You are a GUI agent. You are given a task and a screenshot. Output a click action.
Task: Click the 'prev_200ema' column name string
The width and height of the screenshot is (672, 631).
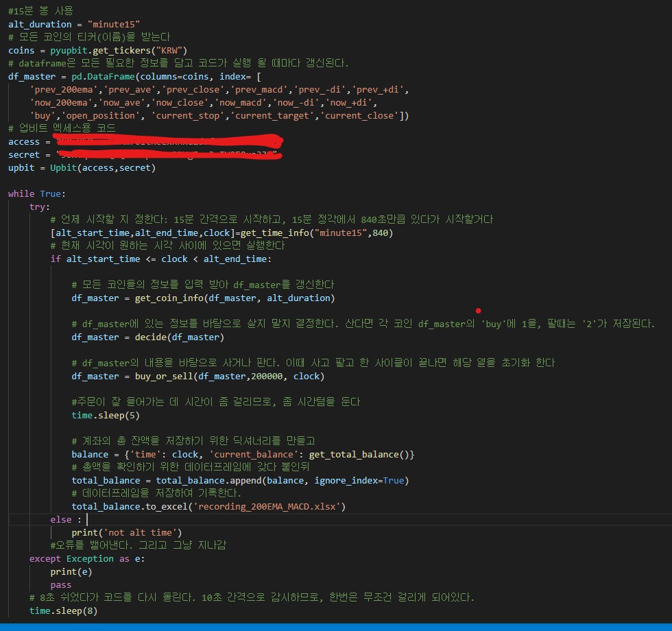point(58,89)
